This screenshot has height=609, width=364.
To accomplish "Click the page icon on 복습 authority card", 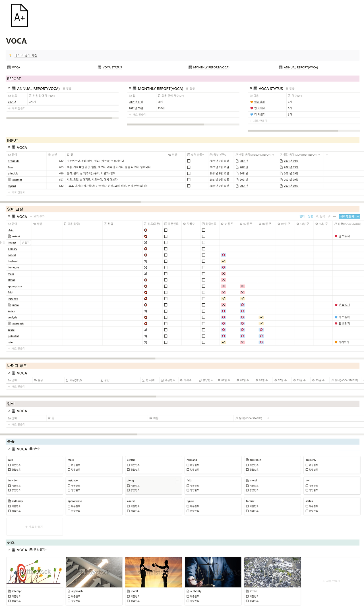I will click(10, 501).
